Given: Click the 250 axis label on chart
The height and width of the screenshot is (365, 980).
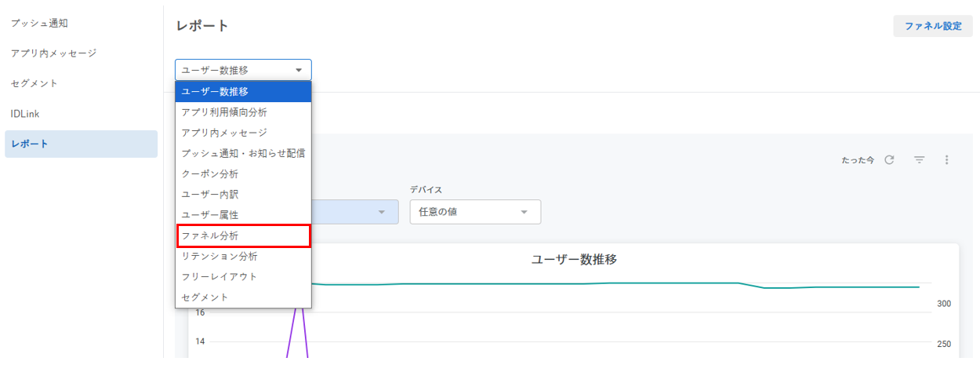Looking at the screenshot, I should tap(944, 344).
